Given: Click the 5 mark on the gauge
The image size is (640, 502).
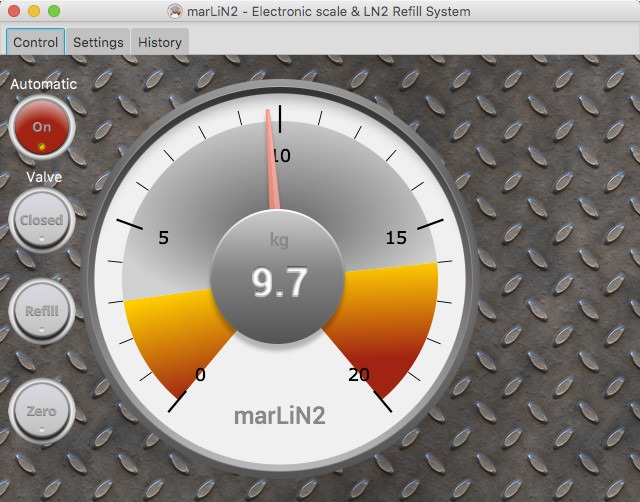Looking at the screenshot, I should pos(164,237).
